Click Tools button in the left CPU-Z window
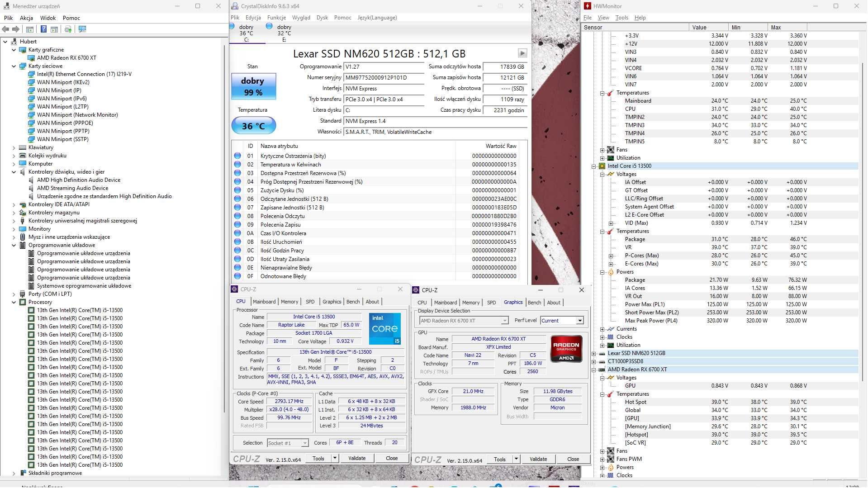Screen dimensions: 868x488 click(318, 458)
